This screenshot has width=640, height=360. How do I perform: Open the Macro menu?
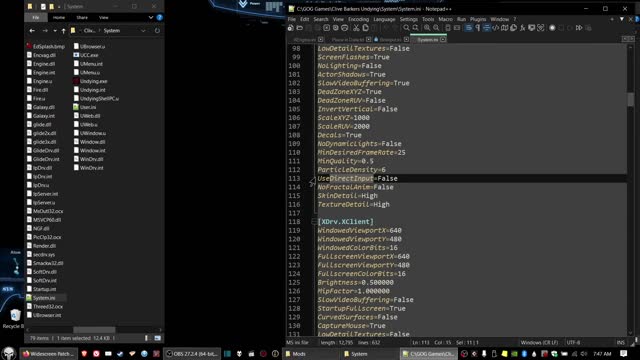point(445,19)
